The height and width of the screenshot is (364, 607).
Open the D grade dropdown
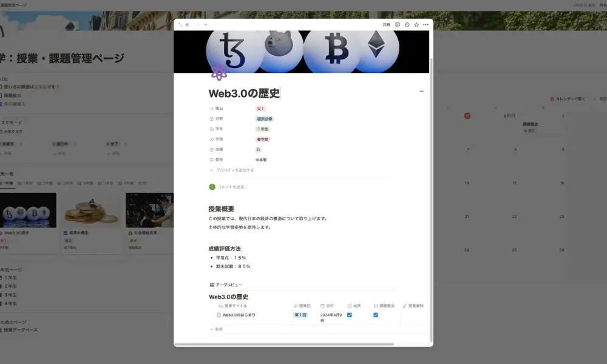(x=258, y=150)
